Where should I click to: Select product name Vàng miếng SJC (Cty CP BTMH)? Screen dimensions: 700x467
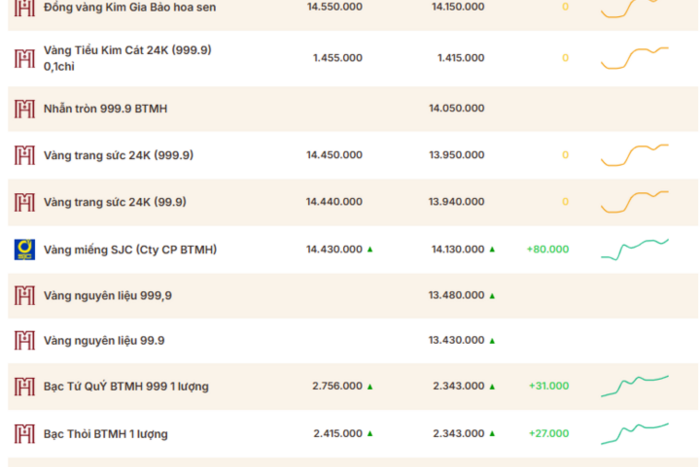pos(130,250)
